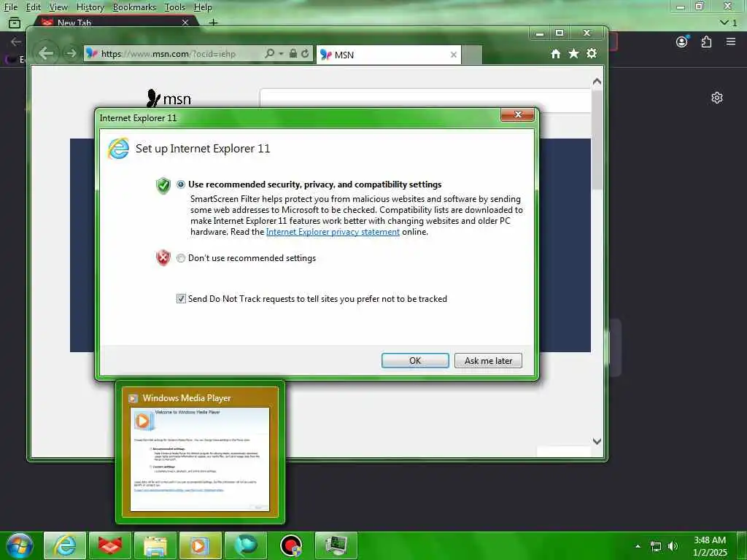Go to IE home page icon
The height and width of the screenshot is (560, 747).
(x=555, y=54)
